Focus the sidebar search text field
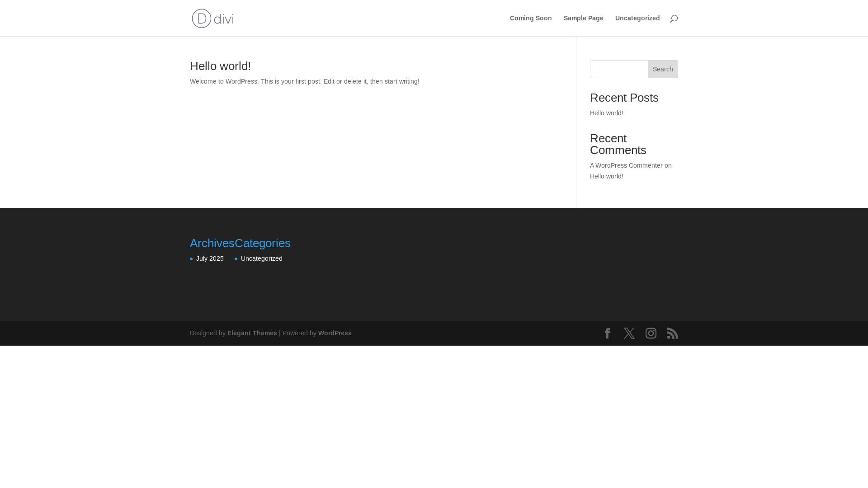Screen dimensions: 868x488 click(x=619, y=69)
